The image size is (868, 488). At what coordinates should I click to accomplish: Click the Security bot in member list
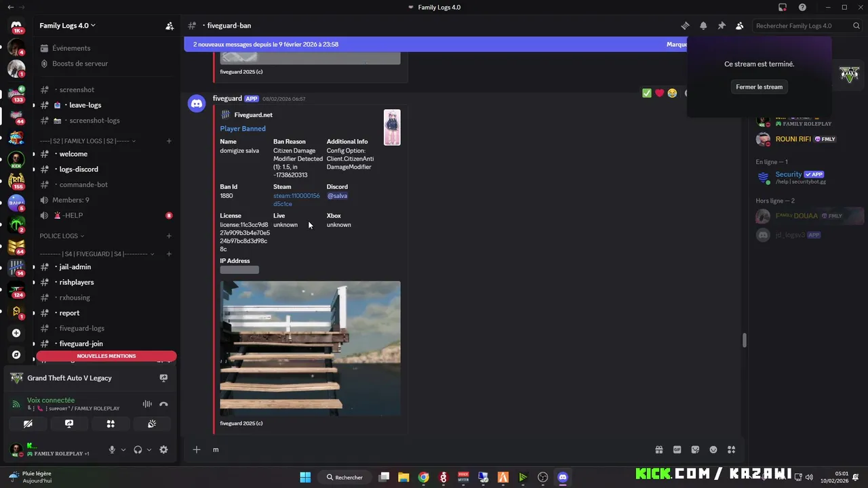point(808,178)
